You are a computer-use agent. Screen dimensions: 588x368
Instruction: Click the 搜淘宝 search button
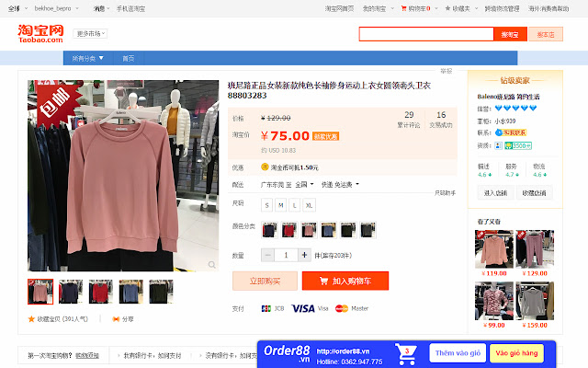(x=510, y=34)
